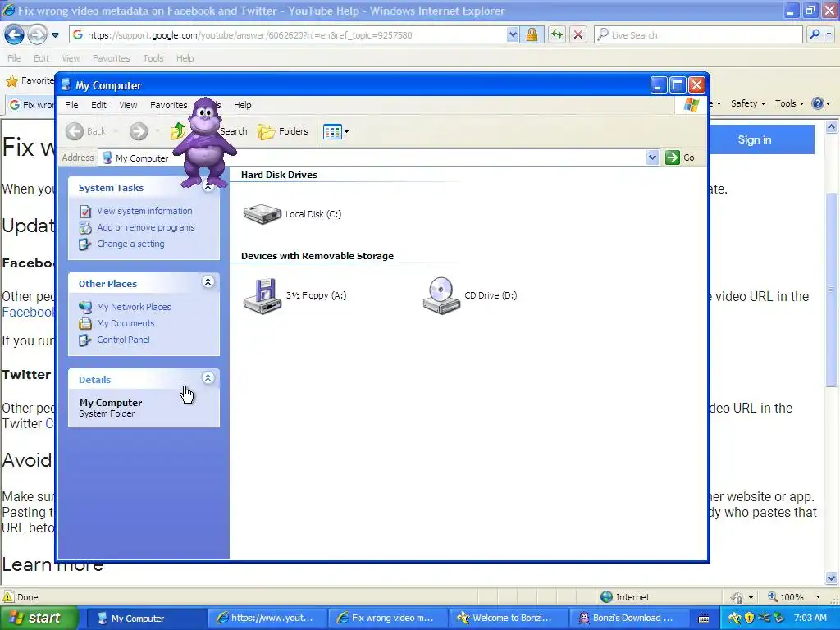Click the Up folder toolbar icon
Screen dimensions: 840x630
[x=177, y=131]
